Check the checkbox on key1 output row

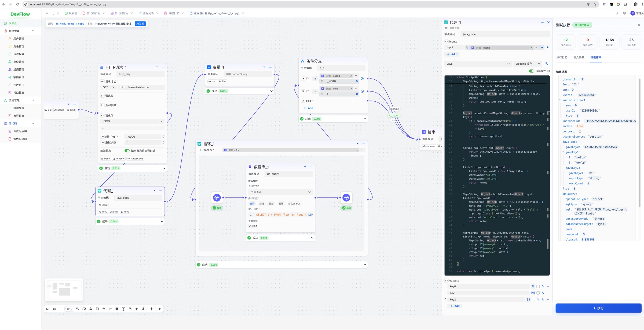[538, 293]
